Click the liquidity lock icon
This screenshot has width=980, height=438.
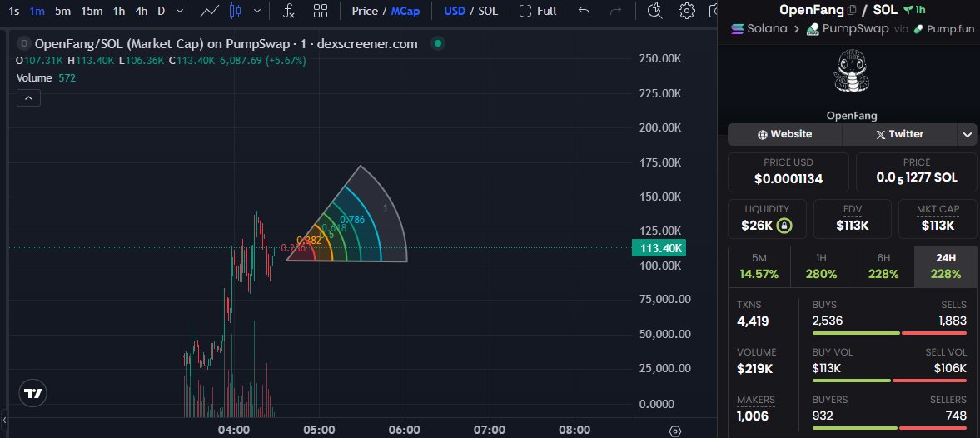[784, 226]
